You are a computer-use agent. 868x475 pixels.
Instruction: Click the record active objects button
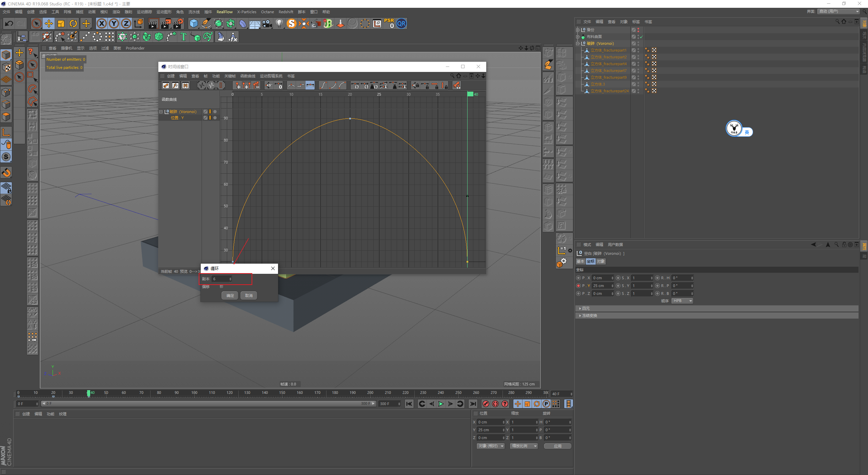(x=486, y=404)
